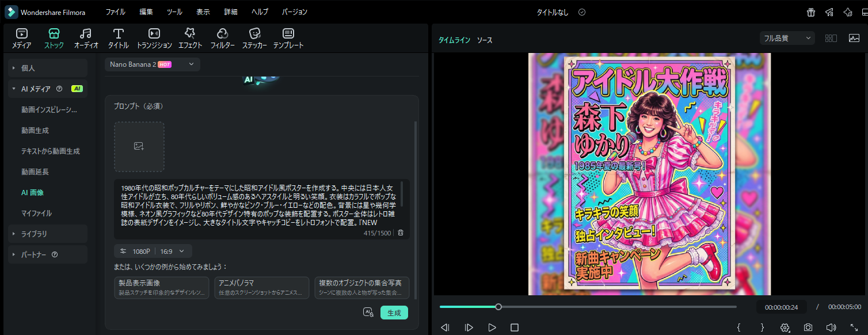Open player settings gear icon
Image resolution: width=868 pixels, height=335 pixels.
tap(785, 327)
